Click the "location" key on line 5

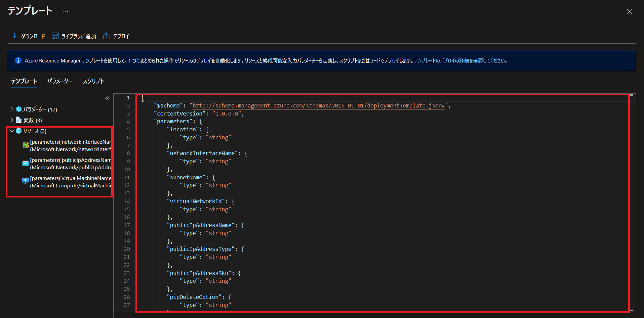point(183,129)
